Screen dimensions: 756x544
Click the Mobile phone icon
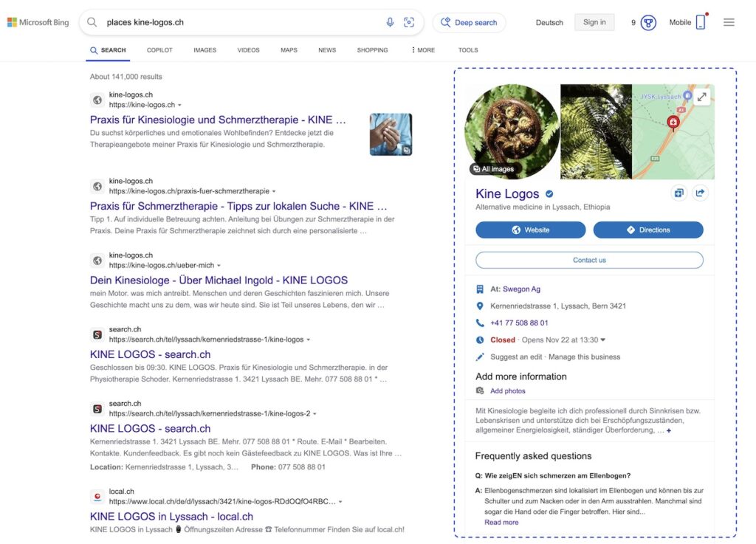(x=701, y=22)
